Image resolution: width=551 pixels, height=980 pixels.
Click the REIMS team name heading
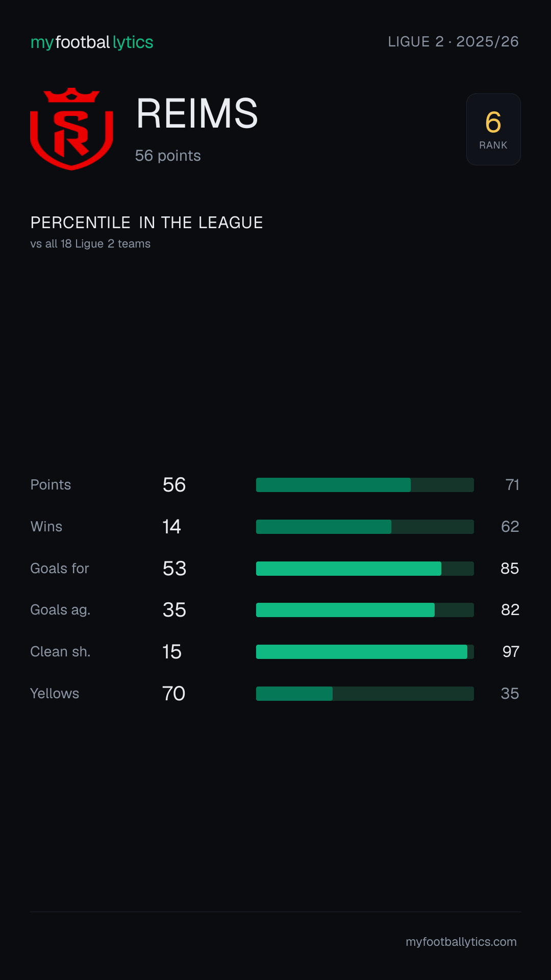coord(197,113)
